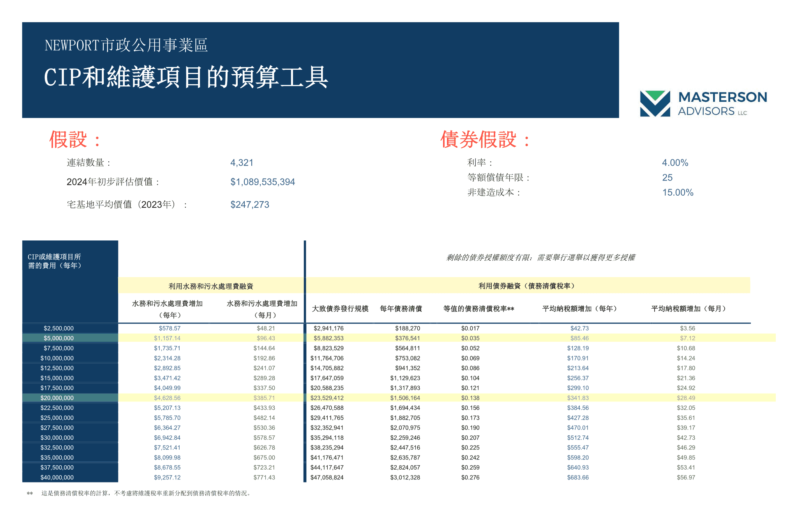Select the average homestead value $247,273
This screenshot has width=798, height=532.
249,205
